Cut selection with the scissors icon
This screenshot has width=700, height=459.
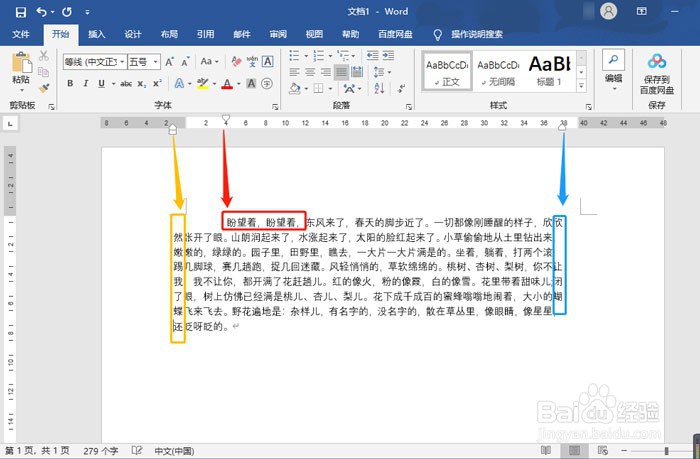(x=43, y=56)
